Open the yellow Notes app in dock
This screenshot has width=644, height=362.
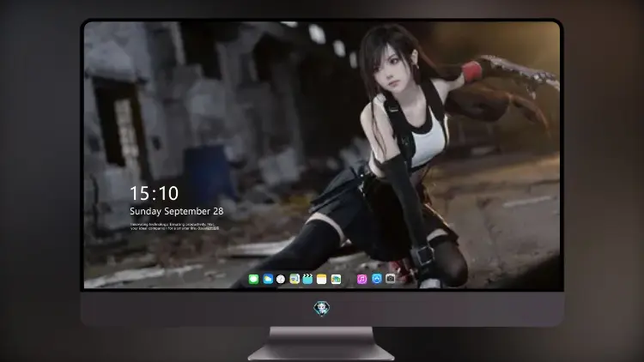coord(322,279)
